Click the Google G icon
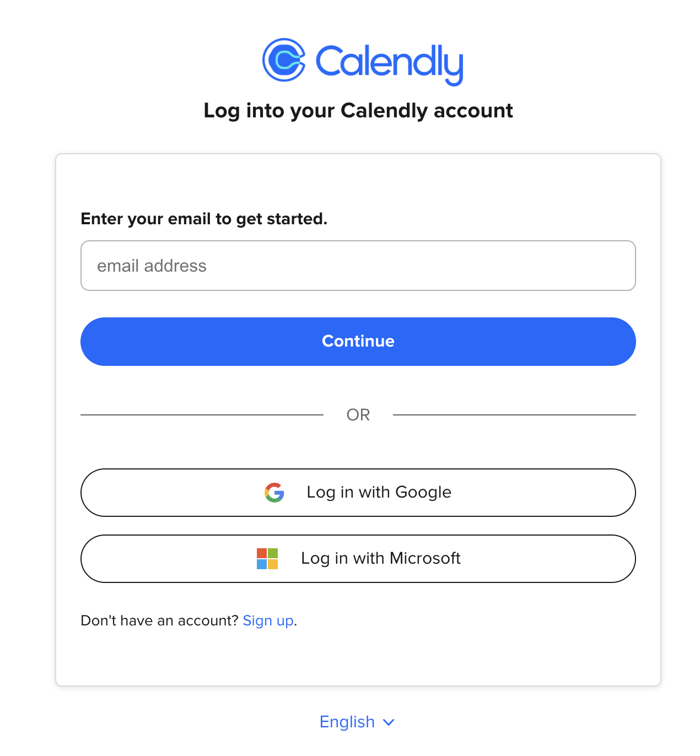 (274, 493)
